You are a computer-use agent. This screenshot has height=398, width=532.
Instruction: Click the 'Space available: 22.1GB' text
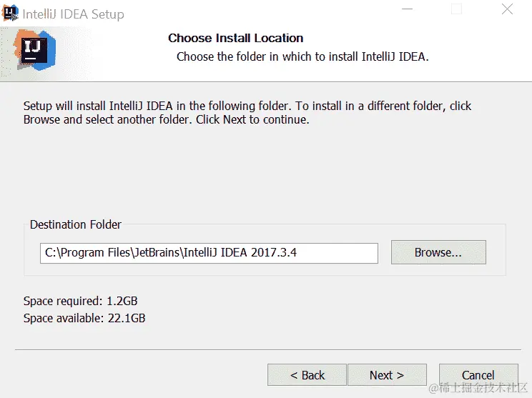pyautogui.click(x=84, y=319)
